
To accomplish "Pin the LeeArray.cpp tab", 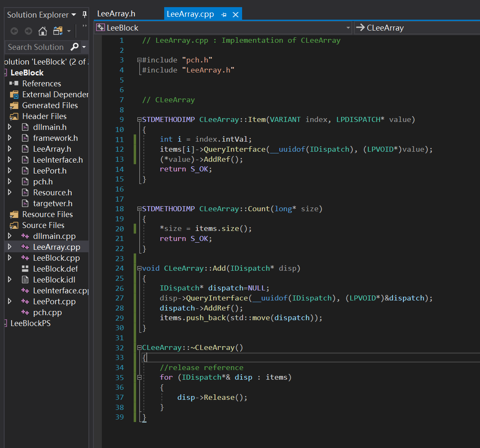I will pyautogui.click(x=224, y=15).
